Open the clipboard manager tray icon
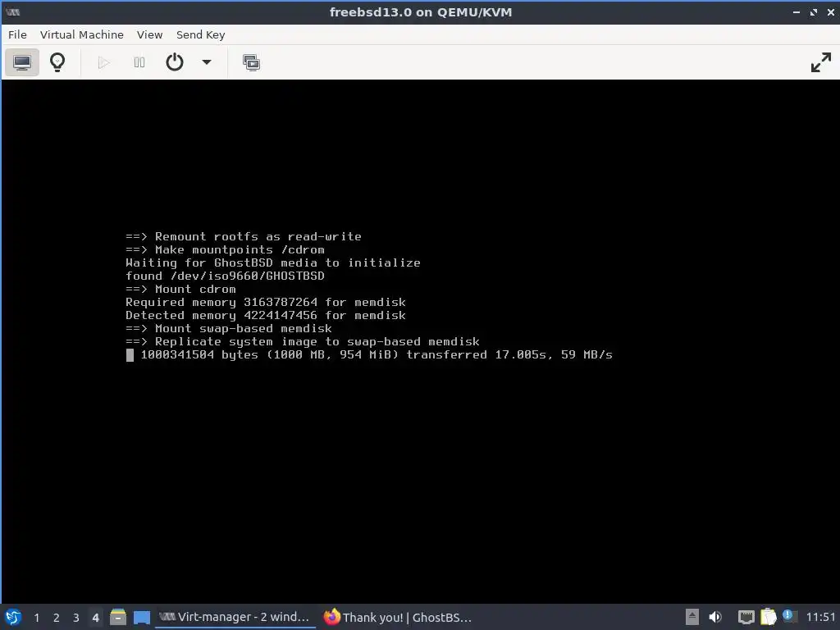The width and height of the screenshot is (840, 630). click(x=768, y=617)
